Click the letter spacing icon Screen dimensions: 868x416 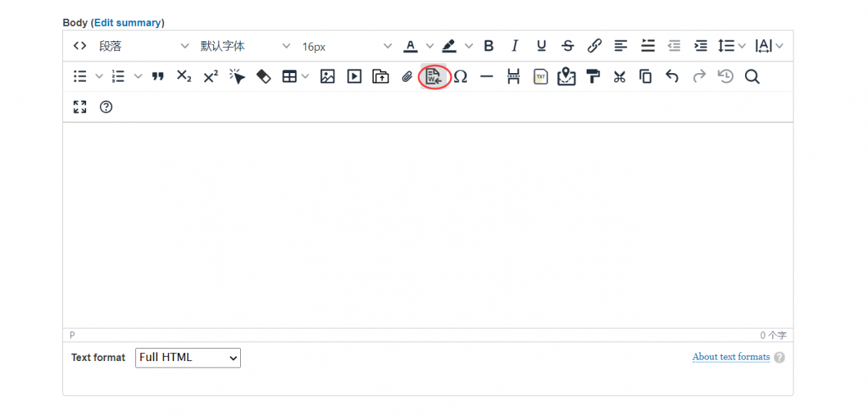[763, 46]
